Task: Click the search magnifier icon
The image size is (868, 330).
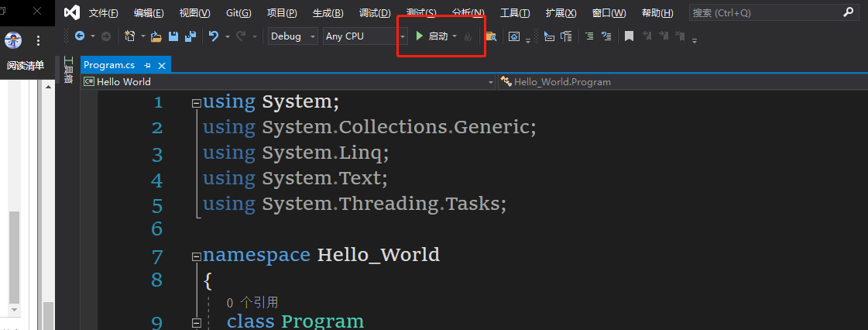Action: pos(848,12)
